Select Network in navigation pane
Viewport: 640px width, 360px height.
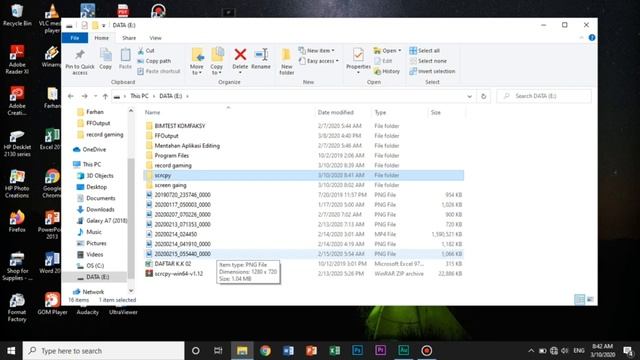tap(89, 292)
